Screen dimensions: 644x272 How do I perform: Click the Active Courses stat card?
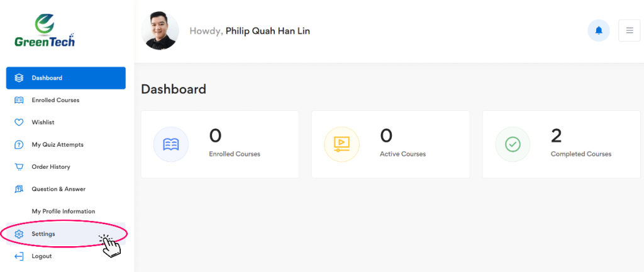tap(391, 144)
